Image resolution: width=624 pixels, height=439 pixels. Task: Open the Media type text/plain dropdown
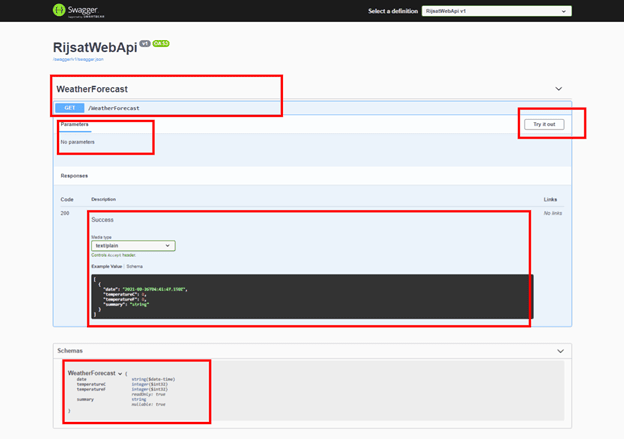133,245
